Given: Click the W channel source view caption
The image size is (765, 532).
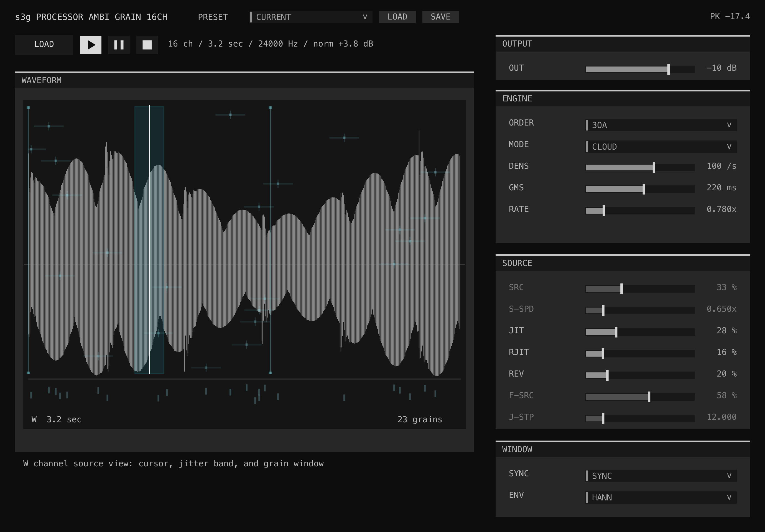Looking at the screenshot, I should [x=173, y=464].
